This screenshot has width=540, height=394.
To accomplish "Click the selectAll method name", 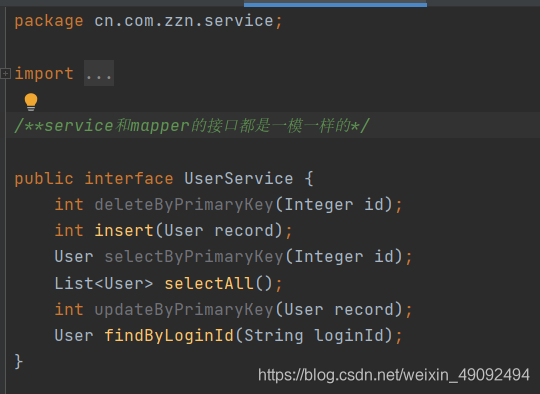I will pos(209,283).
